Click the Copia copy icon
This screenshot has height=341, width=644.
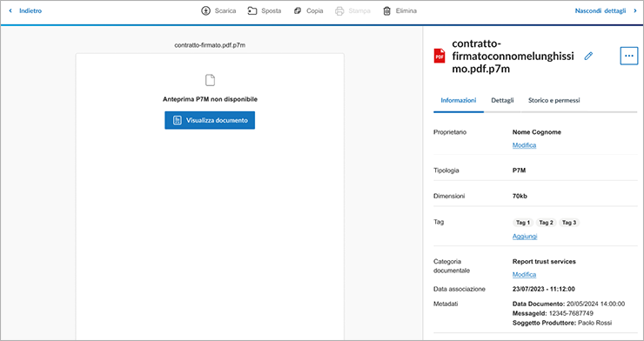[x=298, y=11]
